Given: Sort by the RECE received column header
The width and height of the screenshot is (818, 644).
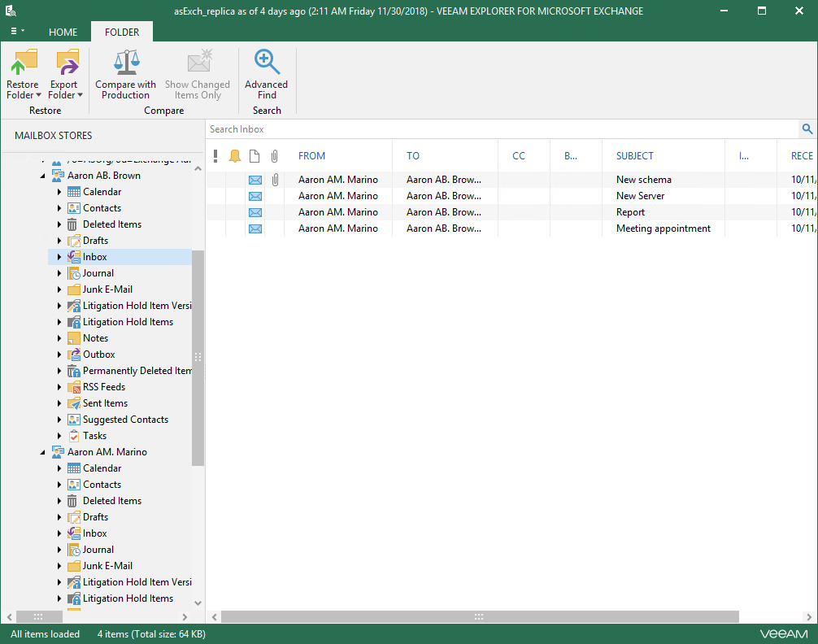Looking at the screenshot, I should [802, 155].
